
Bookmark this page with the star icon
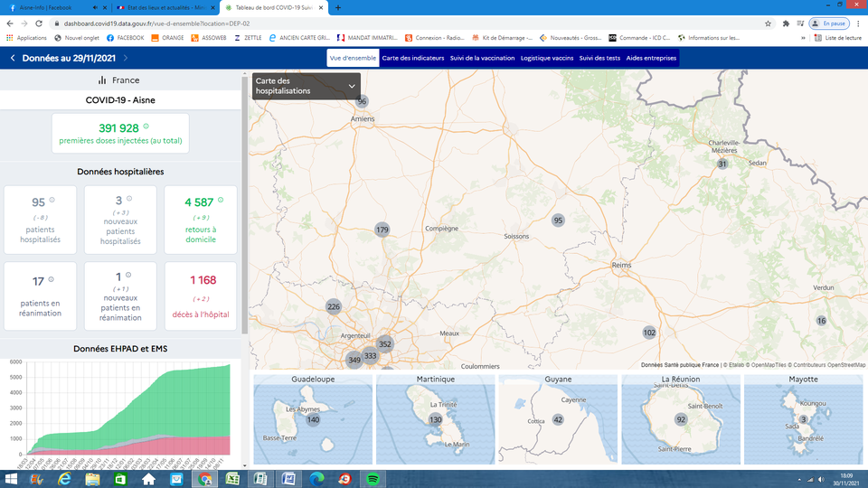tap(770, 23)
